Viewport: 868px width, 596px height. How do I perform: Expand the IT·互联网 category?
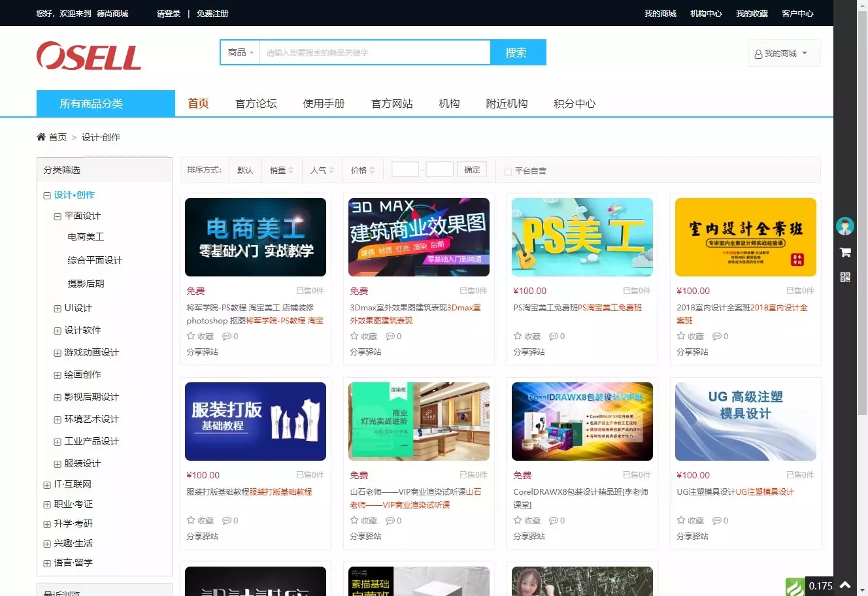point(47,485)
